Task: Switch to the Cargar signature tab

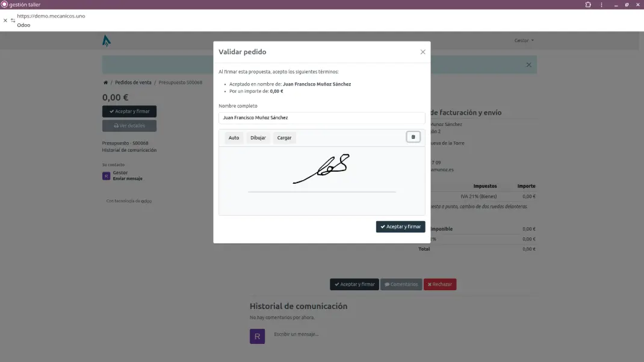Action: click(x=283, y=137)
